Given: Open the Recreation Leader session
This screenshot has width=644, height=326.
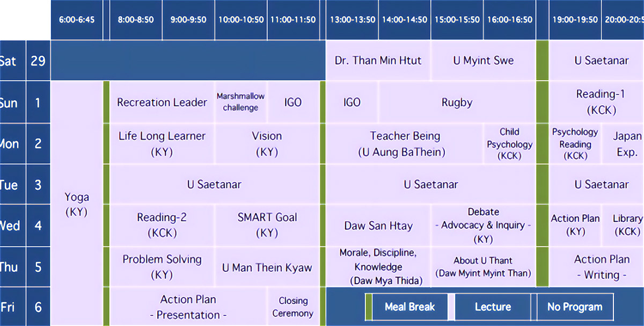Looking at the screenshot, I should pos(162,102).
